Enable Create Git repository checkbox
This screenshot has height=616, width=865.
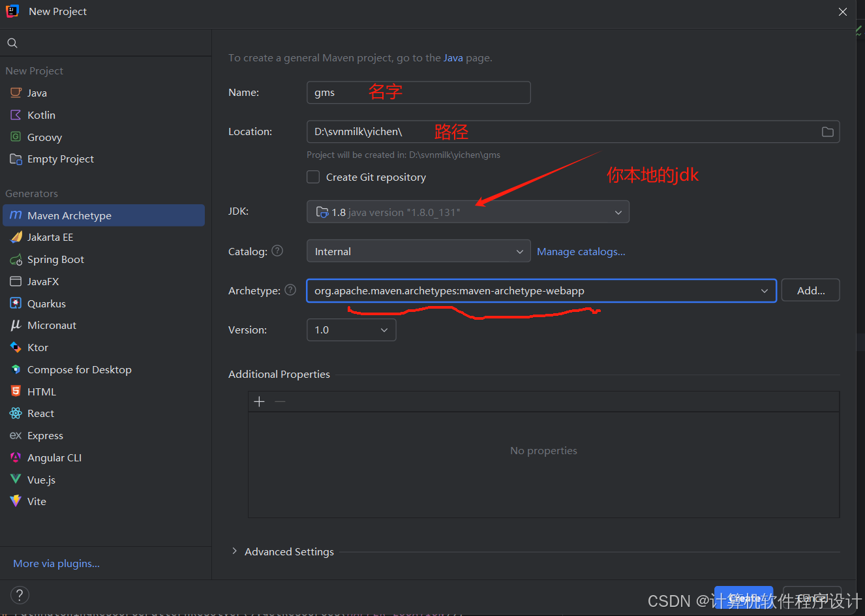(x=313, y=177)
